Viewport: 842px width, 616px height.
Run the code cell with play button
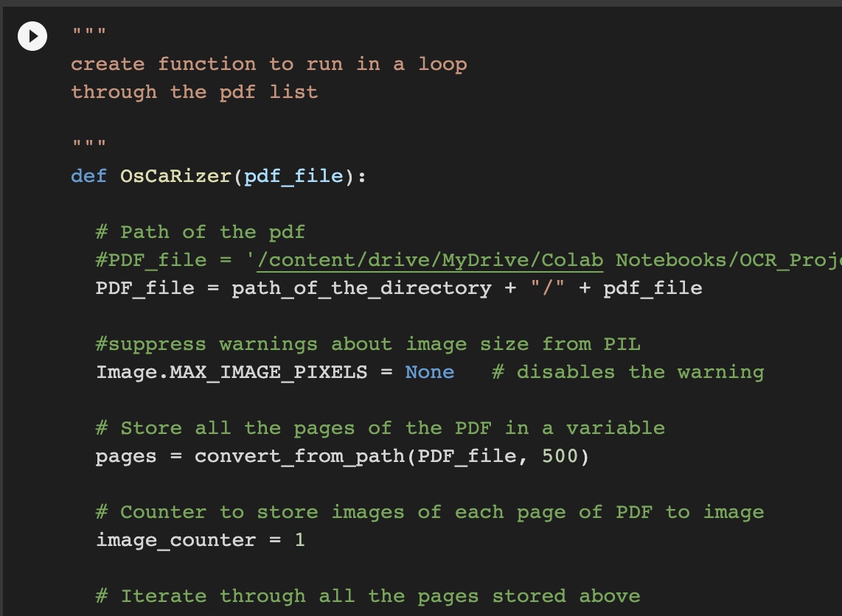click(32, 36)
